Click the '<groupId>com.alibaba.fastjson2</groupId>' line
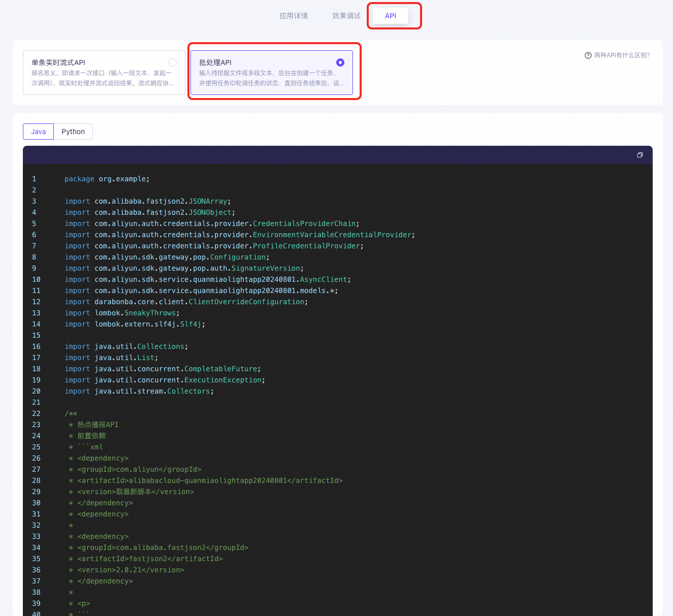The width and height of the screenshot is (673, 616). coord(158,547)
